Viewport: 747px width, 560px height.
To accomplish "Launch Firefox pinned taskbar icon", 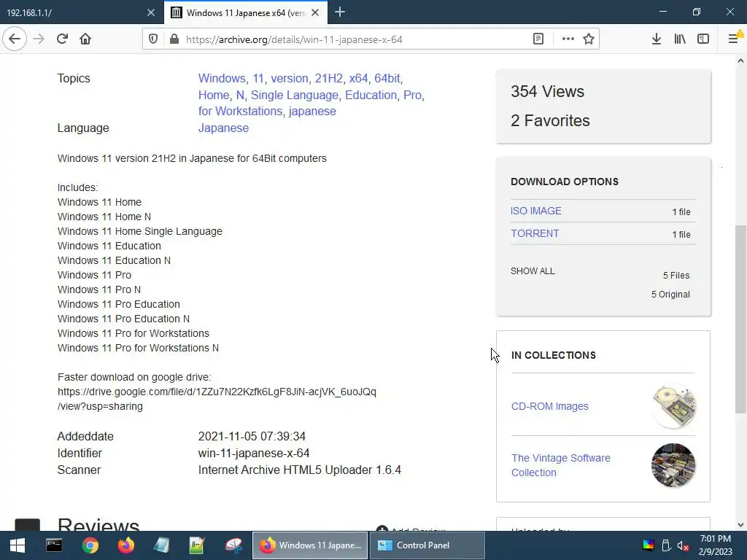I will [125, 545].
